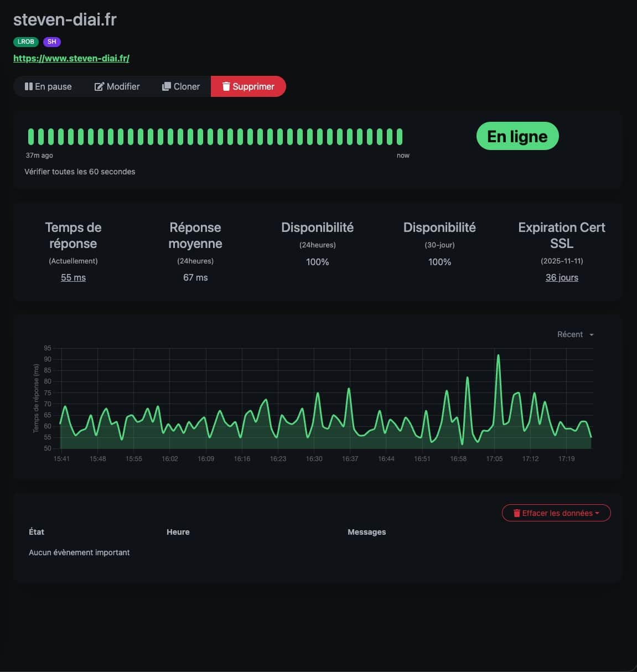The image size is (637, 672).
Task: Click the Messages column header
Action: point(366,532)
